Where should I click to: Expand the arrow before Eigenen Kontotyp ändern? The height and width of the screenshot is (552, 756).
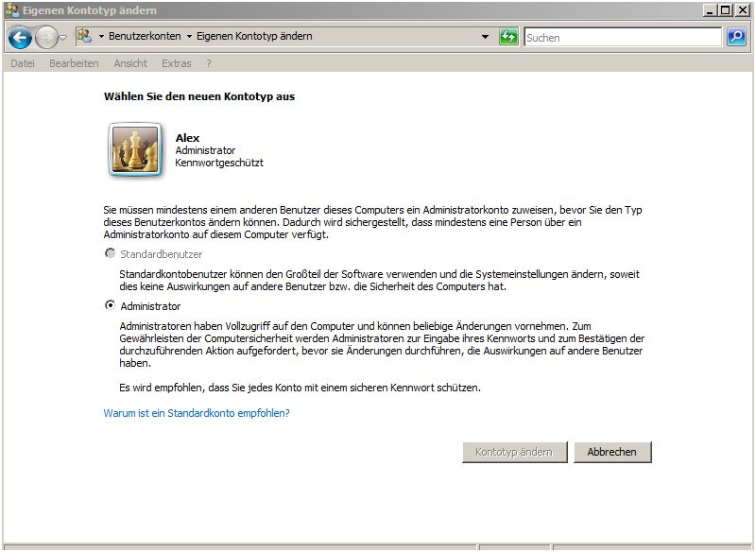pyautogui.click(x=189, y=37)
